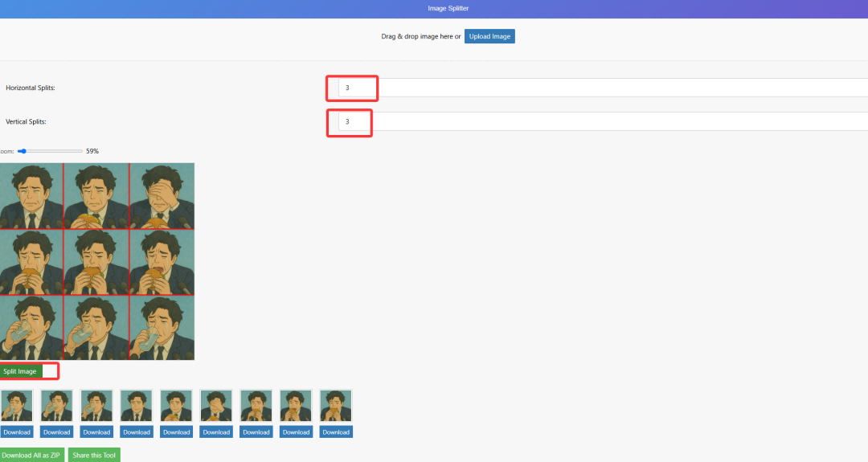
Task: Click Download All as ZIP
Action: (31, 455)
